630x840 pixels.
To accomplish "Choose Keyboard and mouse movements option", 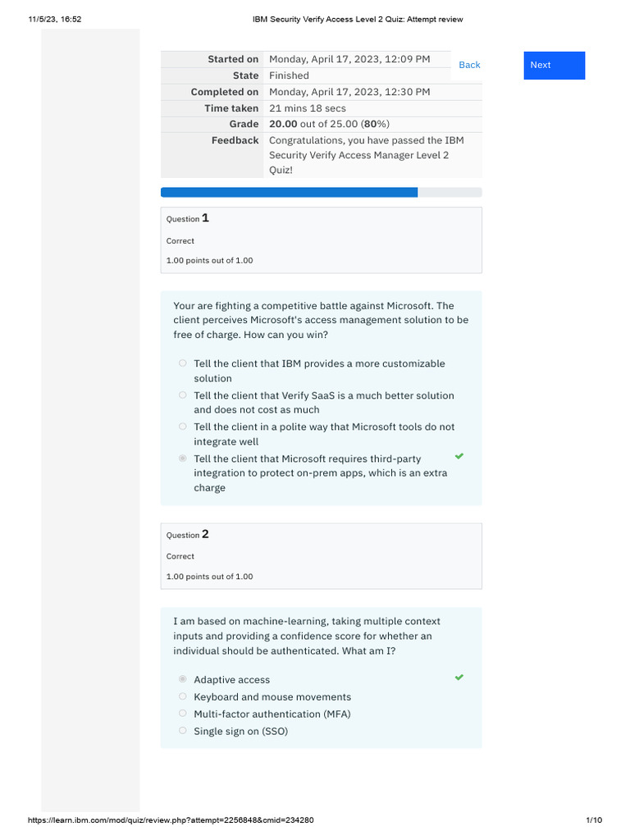I will click(182, 696).
